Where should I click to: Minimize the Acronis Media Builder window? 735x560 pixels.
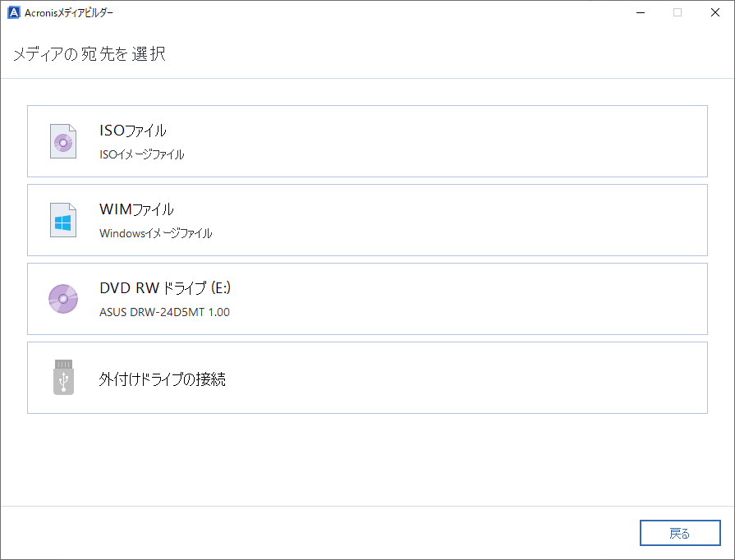pyautogui.click(x=641, y=12)
